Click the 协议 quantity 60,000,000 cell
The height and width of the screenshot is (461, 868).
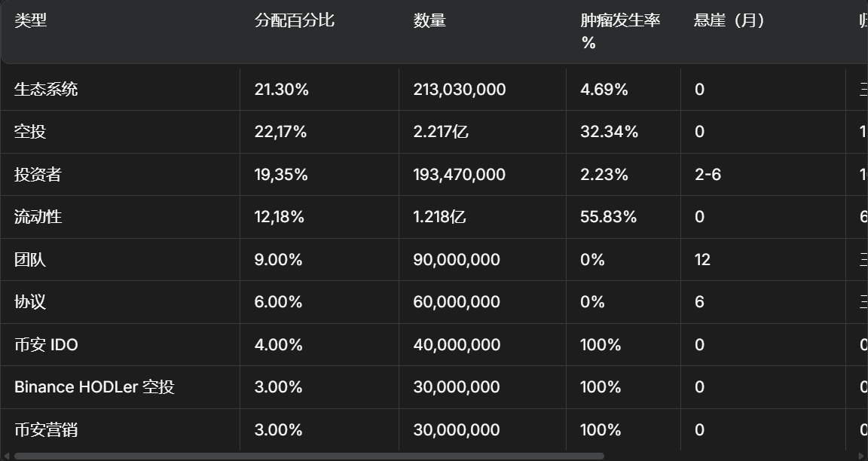coord(456,301)
